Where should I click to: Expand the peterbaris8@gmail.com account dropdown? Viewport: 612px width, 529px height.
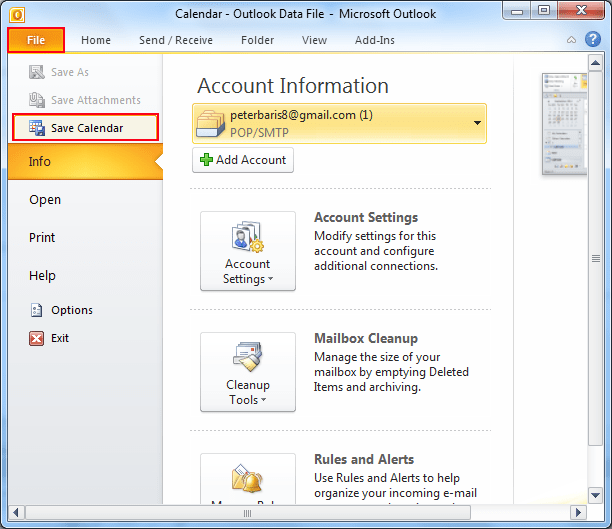tap(477, 123)
